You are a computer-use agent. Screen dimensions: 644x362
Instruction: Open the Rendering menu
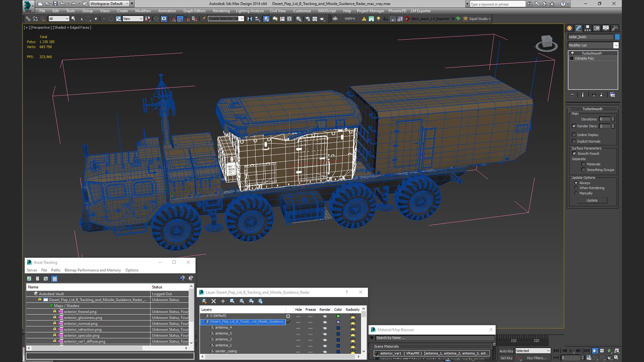[221, 11]
